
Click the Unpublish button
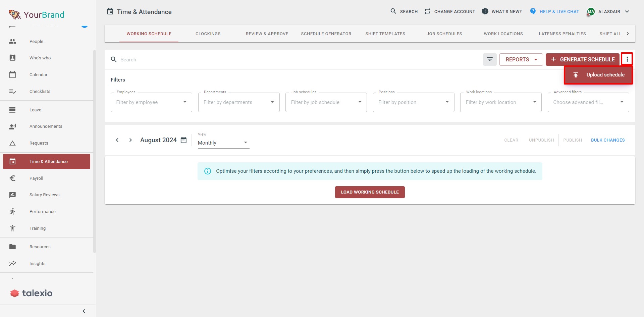[x=541, y=140]
